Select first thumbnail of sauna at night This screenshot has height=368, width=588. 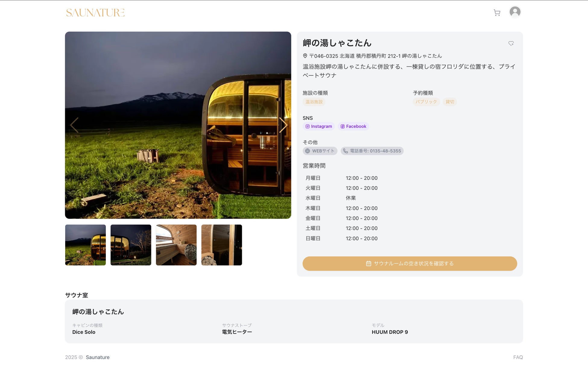[86, 245]
